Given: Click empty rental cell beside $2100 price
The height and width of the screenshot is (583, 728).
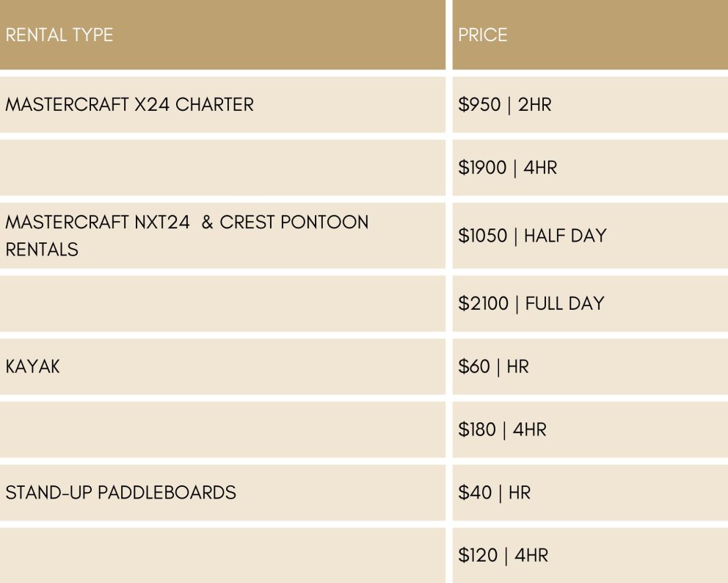Looking at the screenshot, I should (222, 303).
